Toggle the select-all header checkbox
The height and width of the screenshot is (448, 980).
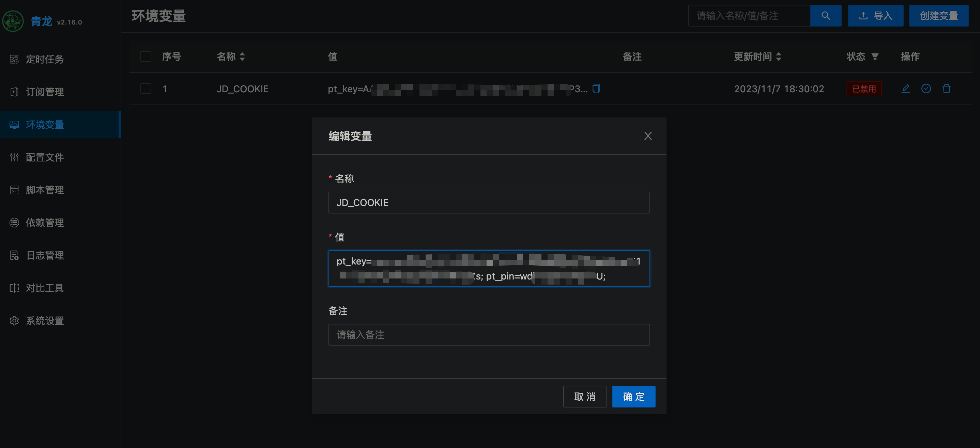click(x=146, y=57)
